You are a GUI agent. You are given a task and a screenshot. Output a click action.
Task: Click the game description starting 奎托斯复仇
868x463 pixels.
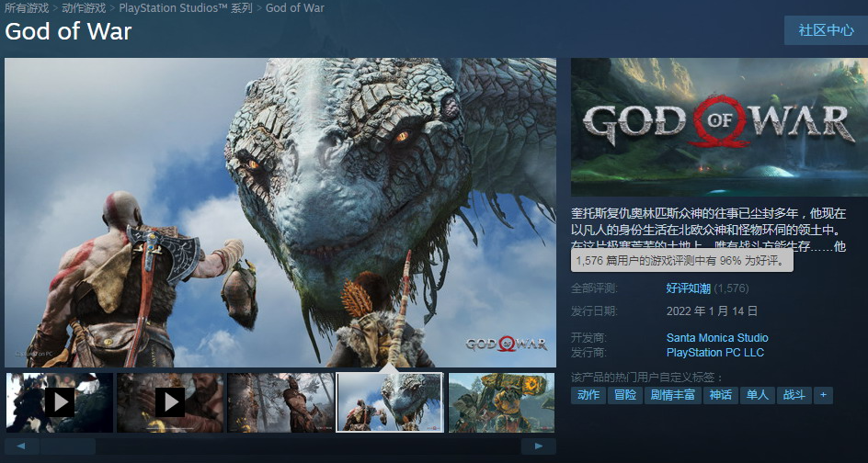[x=709, y=229]
